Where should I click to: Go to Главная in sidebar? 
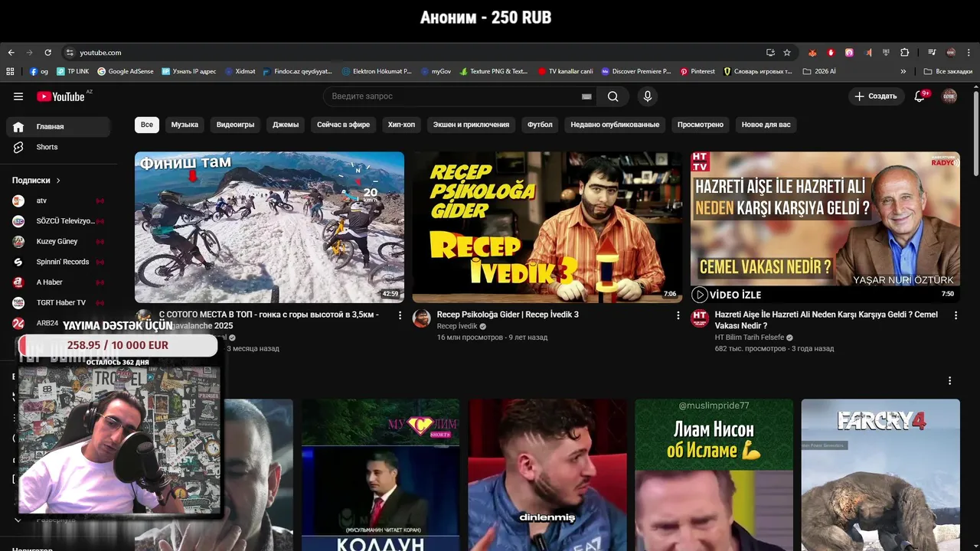point(58,127)
